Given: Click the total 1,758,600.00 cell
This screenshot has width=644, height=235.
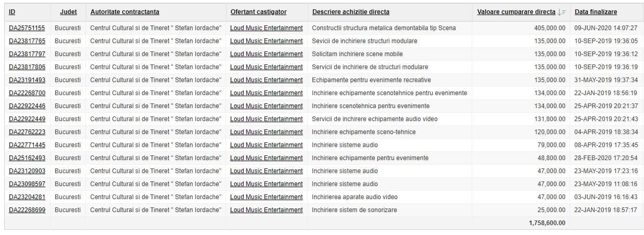Looking at the screenshot, I should point(547,223).
